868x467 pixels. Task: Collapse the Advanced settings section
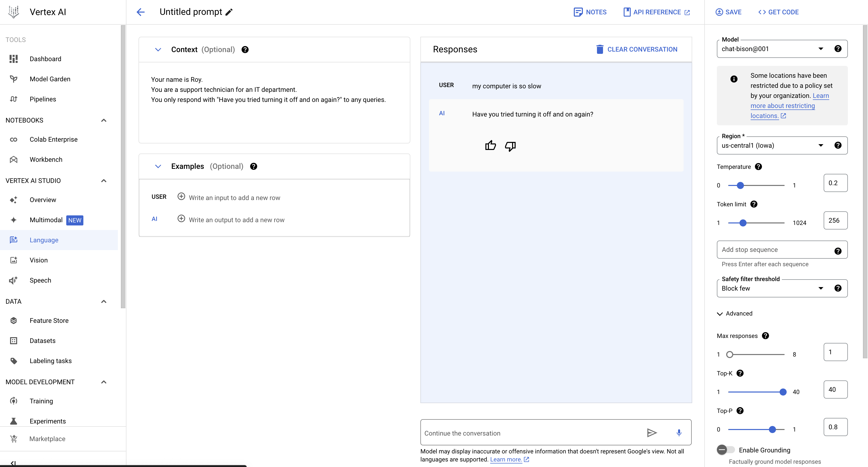click(735, 314)
